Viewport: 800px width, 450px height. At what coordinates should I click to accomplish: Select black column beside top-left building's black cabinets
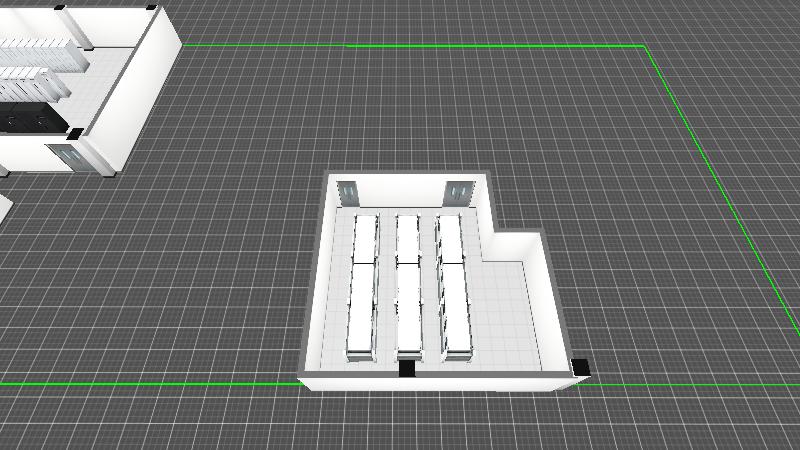pyautogui.click(x=74, y=132)
